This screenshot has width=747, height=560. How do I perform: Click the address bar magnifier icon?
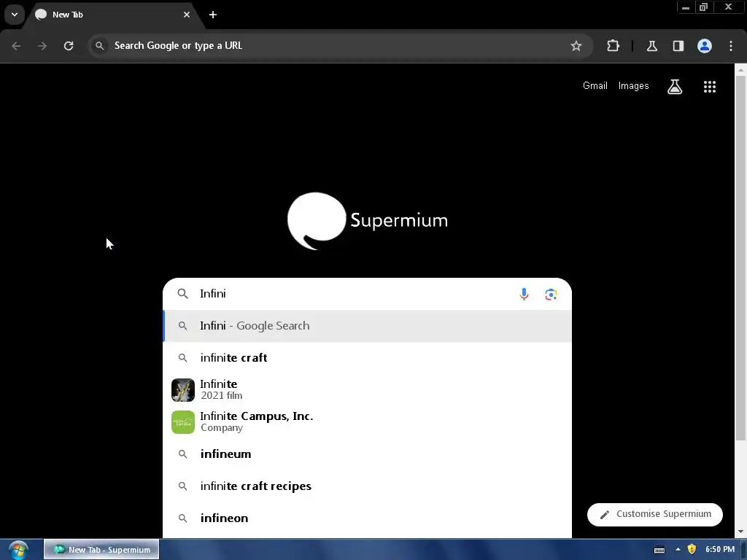click(99, 46)
